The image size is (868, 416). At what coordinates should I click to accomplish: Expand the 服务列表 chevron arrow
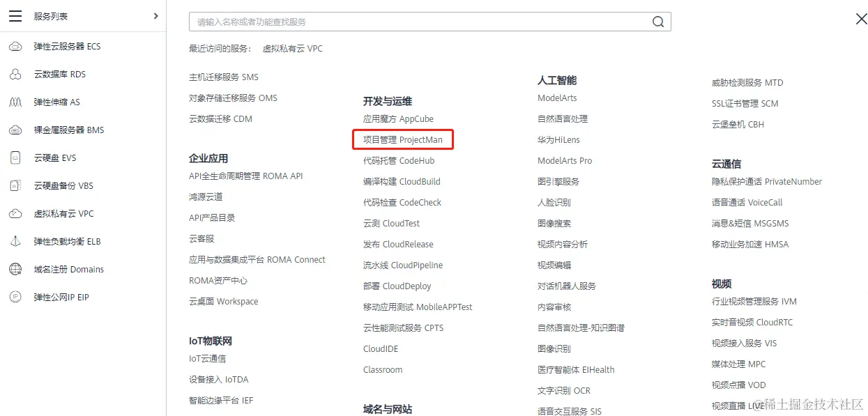tap(155, 15)
